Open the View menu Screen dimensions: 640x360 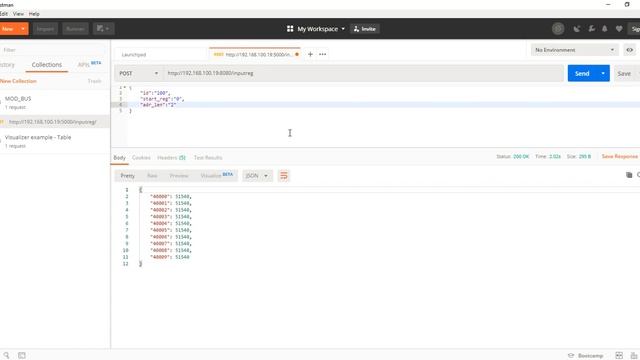(x=18, y=13)
